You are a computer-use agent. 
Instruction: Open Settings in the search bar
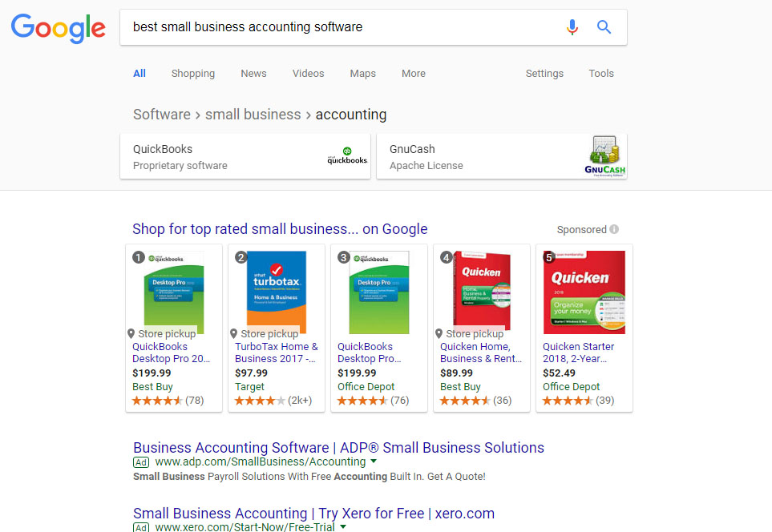[544, 74]
